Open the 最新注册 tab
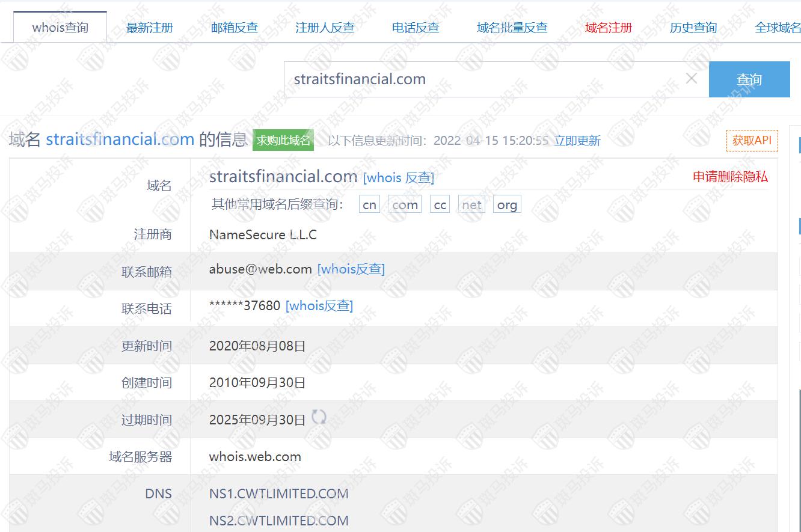The image size is (801, 532). [x=150, y=28]
